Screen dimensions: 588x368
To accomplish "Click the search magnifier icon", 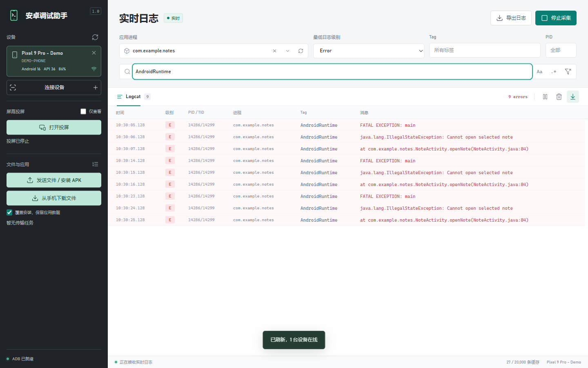I will [x=127, y=72].
